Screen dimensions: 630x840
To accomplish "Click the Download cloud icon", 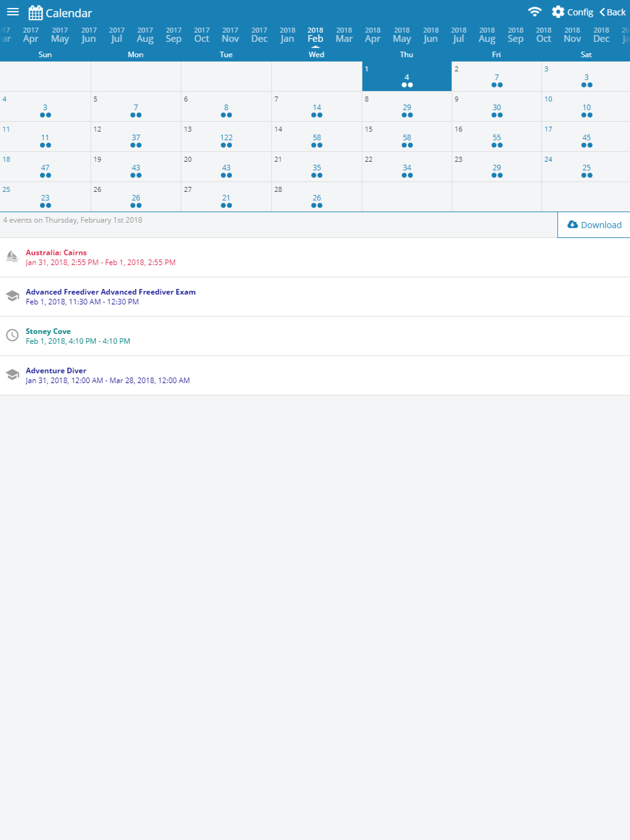I will [x=572, y=224].
